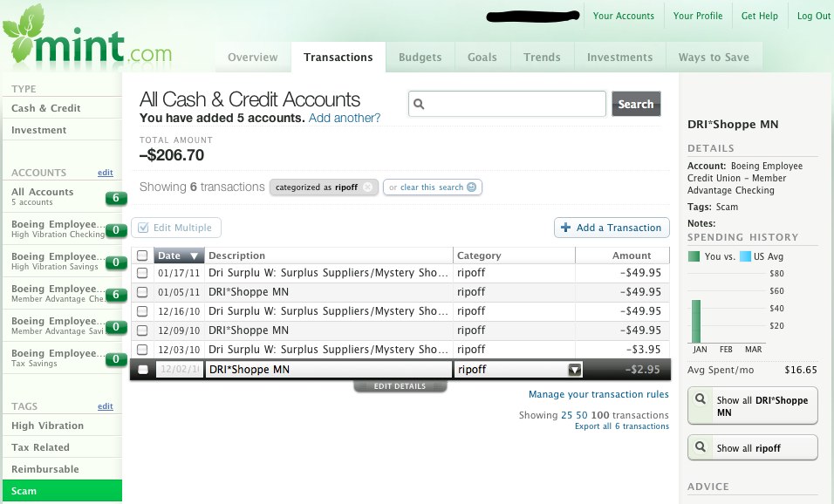Click the 6 badge on Member Advantage Checking

click(116, 295)
